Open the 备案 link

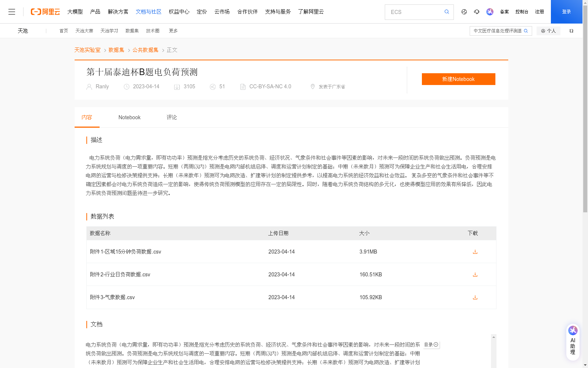coord(504,12)
